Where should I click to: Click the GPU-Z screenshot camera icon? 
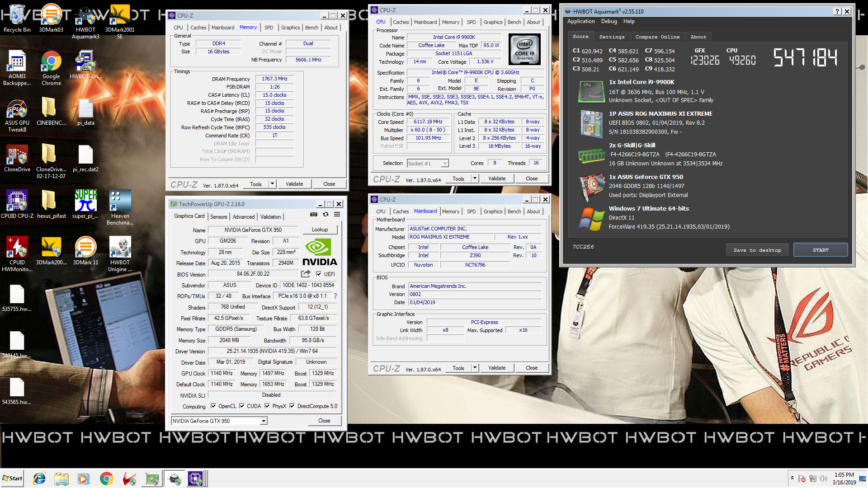pyautogui.click(x=313, y=215)
